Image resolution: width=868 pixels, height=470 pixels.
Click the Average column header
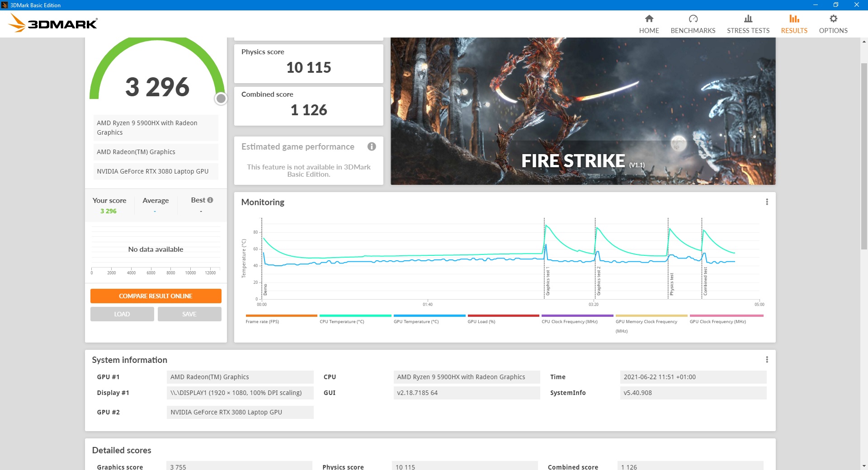[156, 200]
